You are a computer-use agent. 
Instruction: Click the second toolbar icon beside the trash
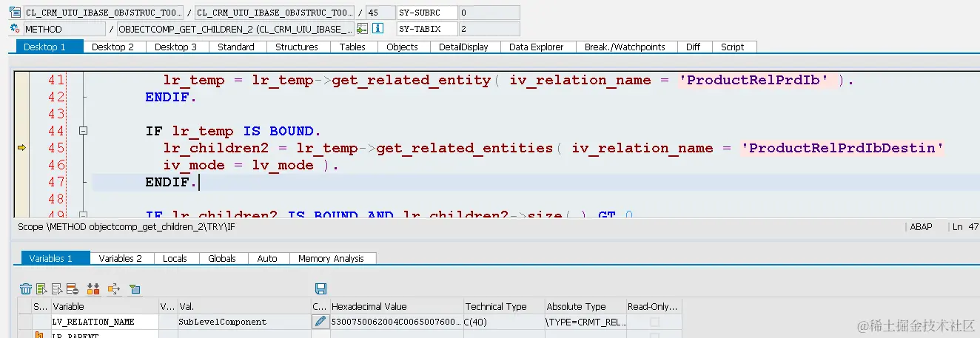pyautogui.click(x=41, y=288)
